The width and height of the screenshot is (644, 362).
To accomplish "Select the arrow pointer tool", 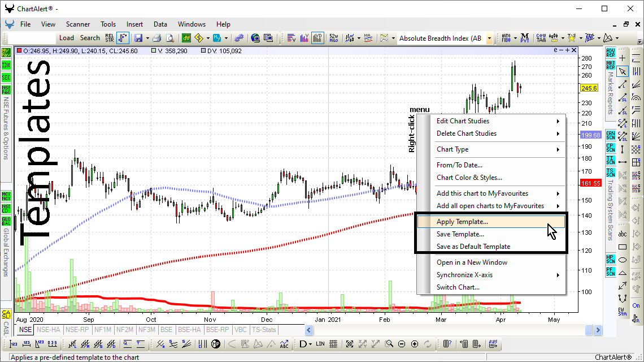I will pos(623,72).
